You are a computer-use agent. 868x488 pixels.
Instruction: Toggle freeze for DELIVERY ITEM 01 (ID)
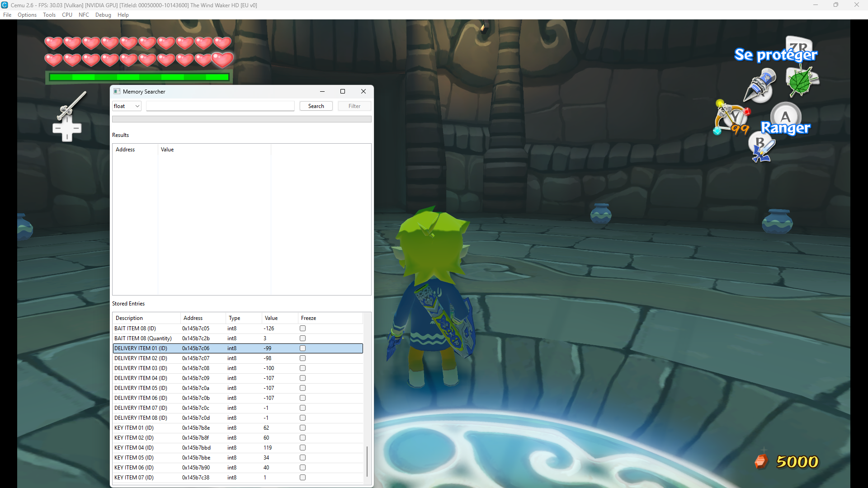302,348
